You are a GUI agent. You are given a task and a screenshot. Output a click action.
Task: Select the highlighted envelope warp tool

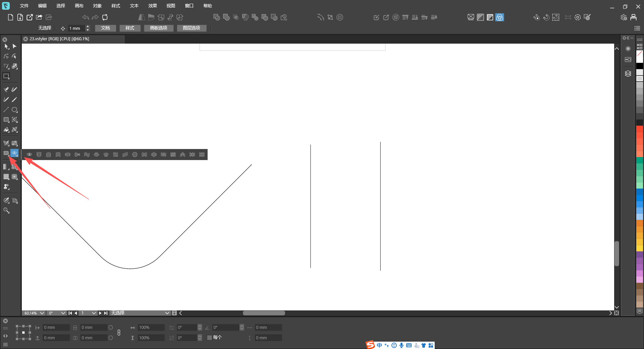click(x=14, y=153)
